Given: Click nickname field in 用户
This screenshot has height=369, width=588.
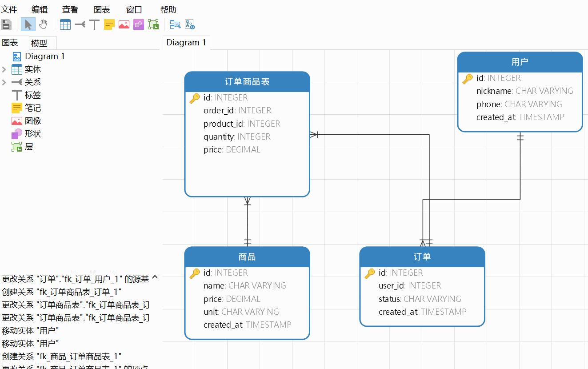Looking at the screenshot, I should (524, 91).
